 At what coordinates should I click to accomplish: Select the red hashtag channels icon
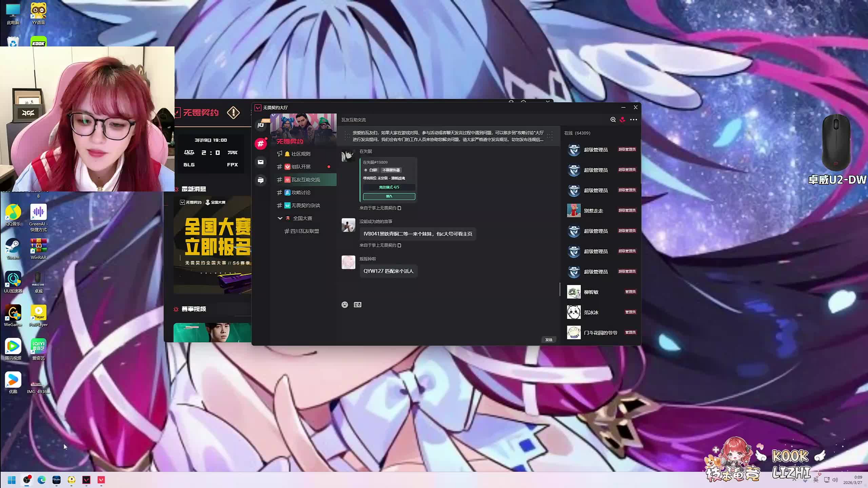[260, 144]
